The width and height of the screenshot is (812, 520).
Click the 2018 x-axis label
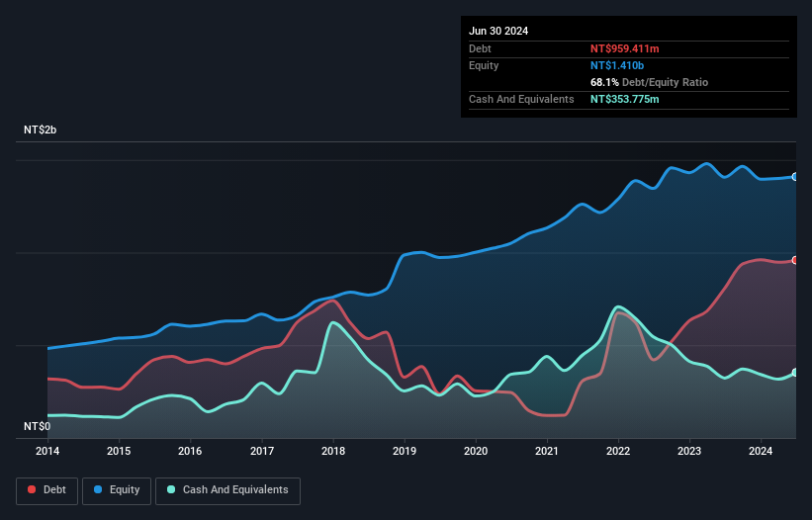point(333,451)
